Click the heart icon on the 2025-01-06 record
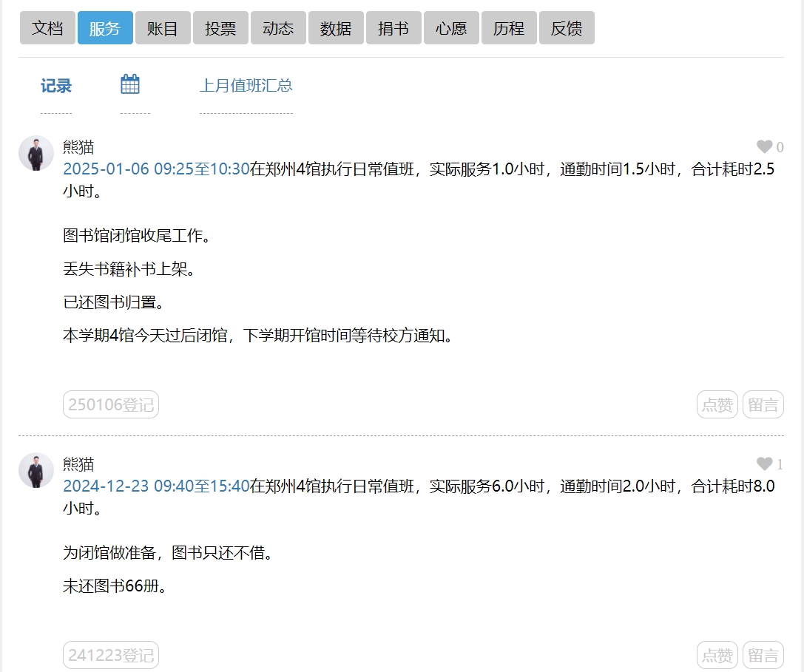 (x=764, y=147)
